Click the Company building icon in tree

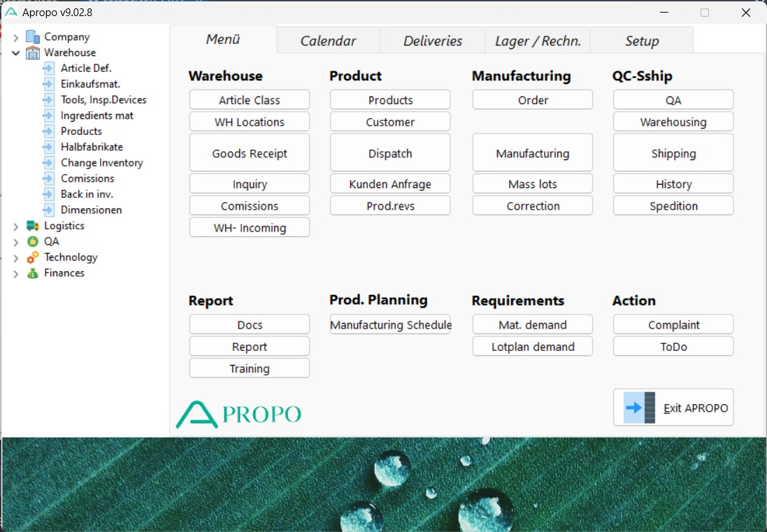tap(33, 37)
